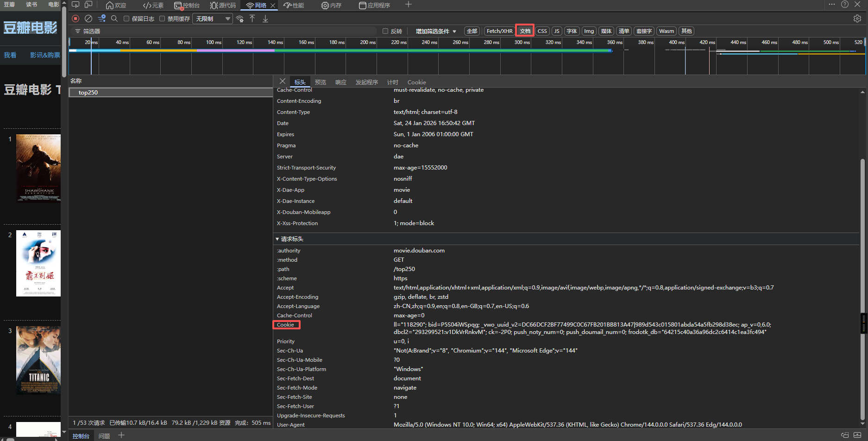Enable the 禁用缓存 checkbox
868x441 pixels.
point(162,19)
